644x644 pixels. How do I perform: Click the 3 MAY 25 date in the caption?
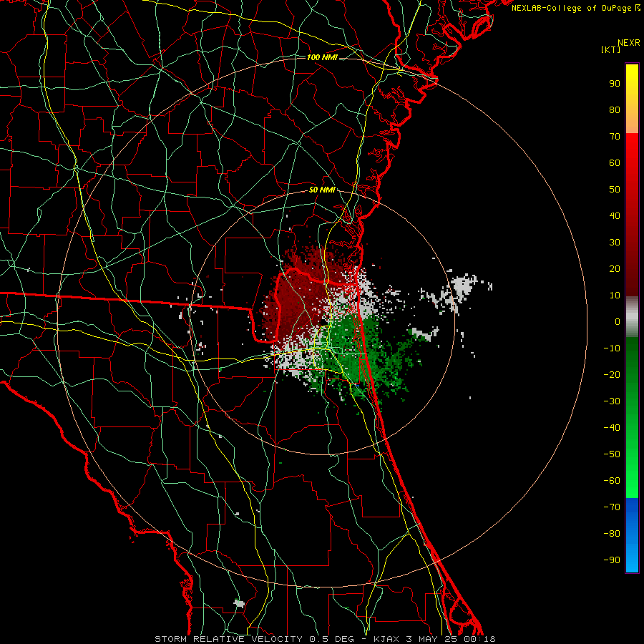pos(434,639)
